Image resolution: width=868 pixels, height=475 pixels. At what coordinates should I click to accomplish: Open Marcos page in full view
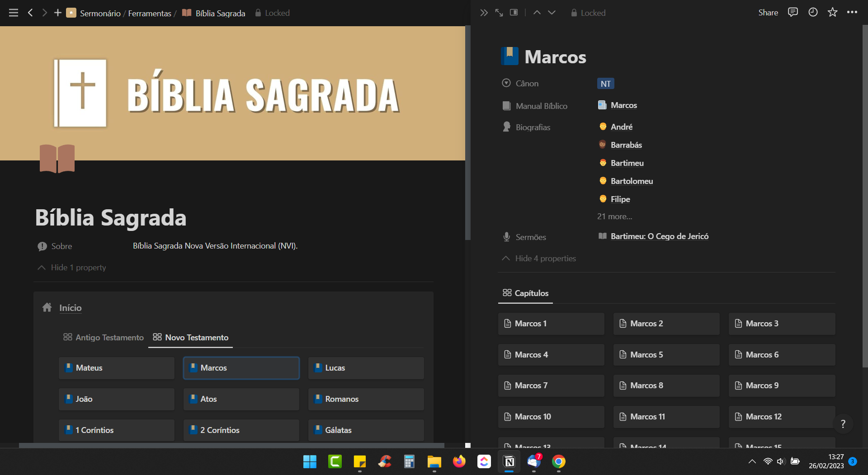tap(499, 13)
